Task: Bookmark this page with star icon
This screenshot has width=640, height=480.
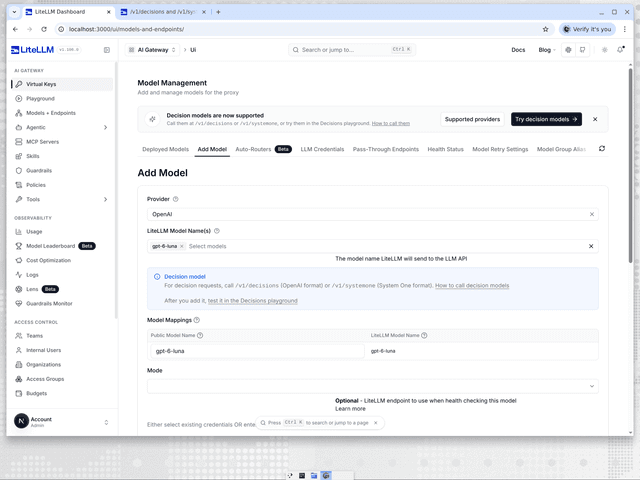Action: 545,29
